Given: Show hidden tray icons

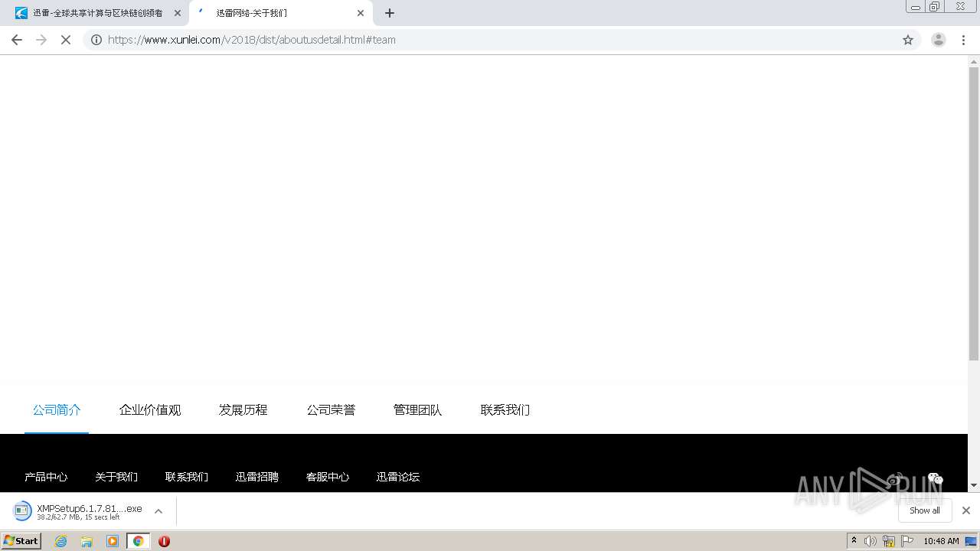Looking at the screenshot, I should (854, 541).
